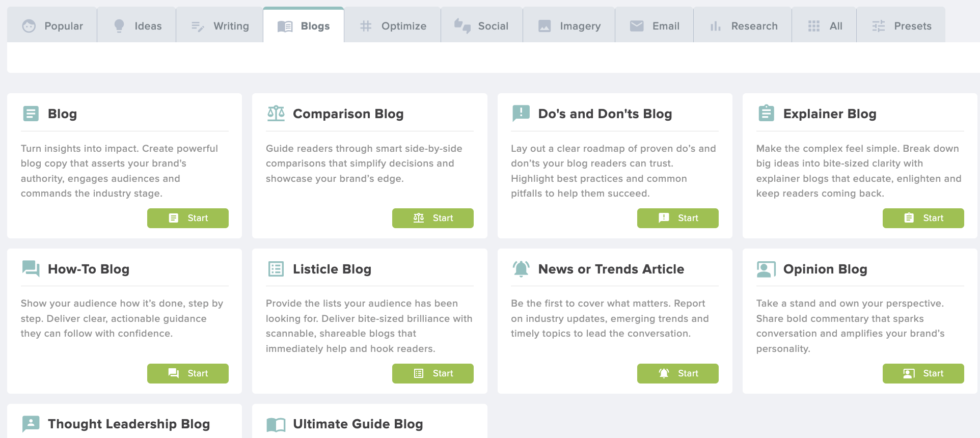Click the News or Trends bell icon
Screen dimensions: 980x438
pyautogui.click(x=521, y=268)
